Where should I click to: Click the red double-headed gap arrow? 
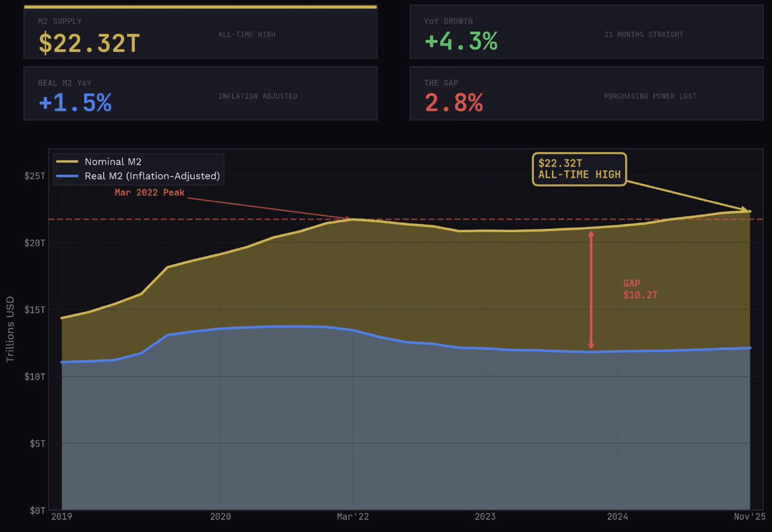(x=591, y=291)
